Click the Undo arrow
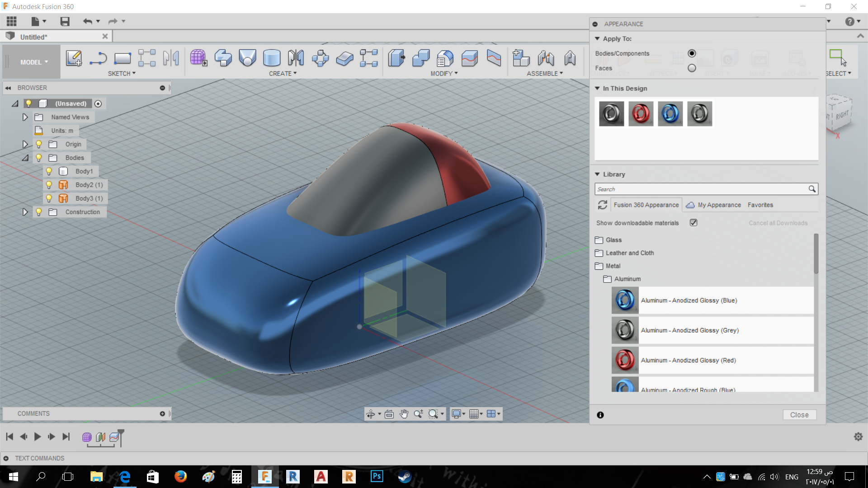Screen dimensions: 868x488 click(88, 21)
